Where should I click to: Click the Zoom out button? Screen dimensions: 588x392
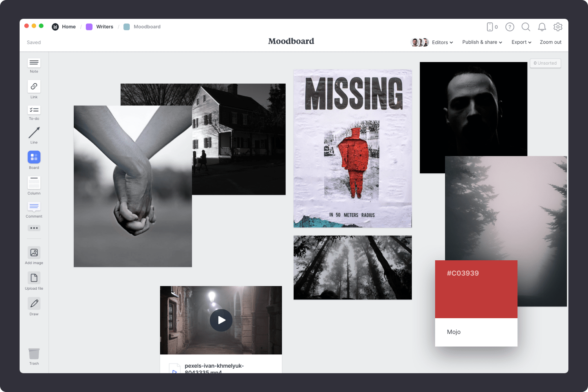(x=550, y=42)
